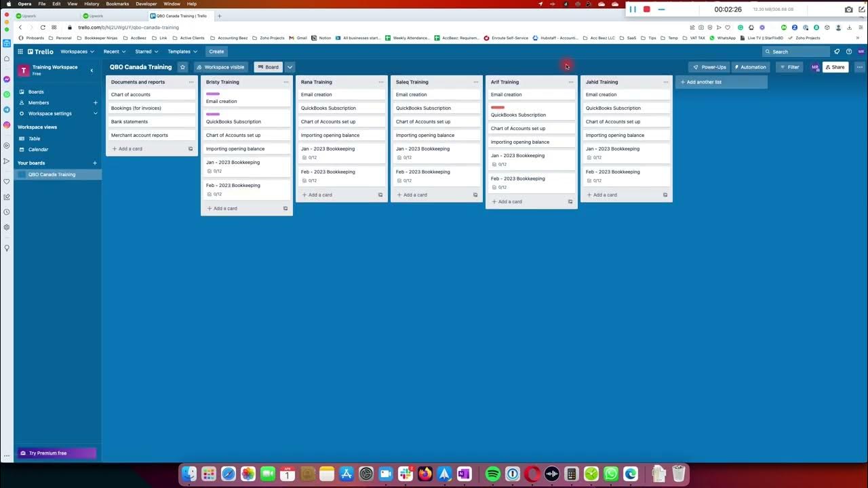Open the board menu three-dots button
868x488 pixels.
(860, 67)
